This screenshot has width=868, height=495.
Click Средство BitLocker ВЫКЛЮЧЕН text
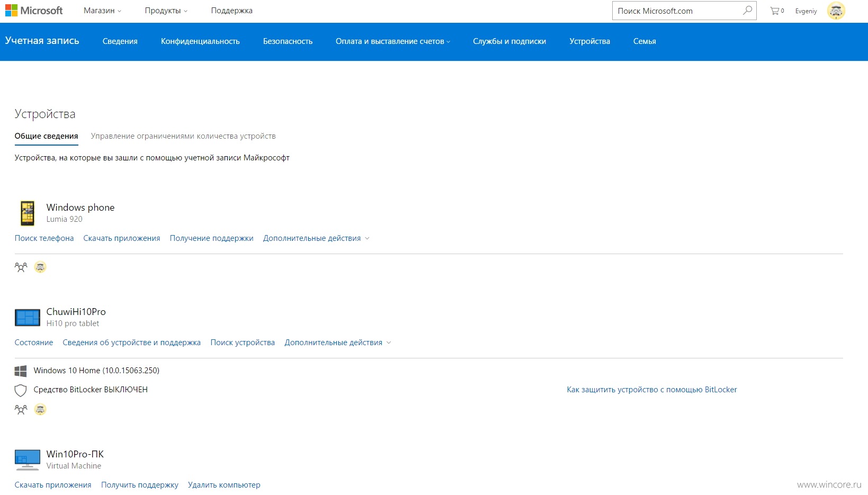[91, 390]
